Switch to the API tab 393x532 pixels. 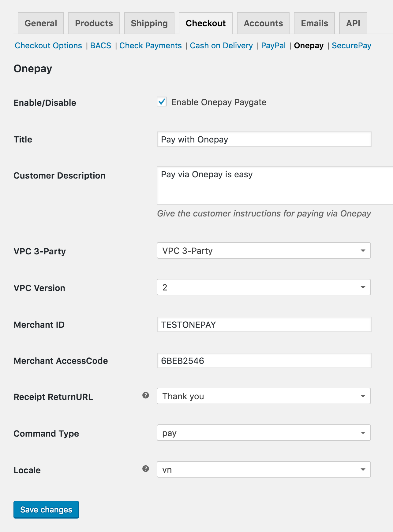click(353, 23)
